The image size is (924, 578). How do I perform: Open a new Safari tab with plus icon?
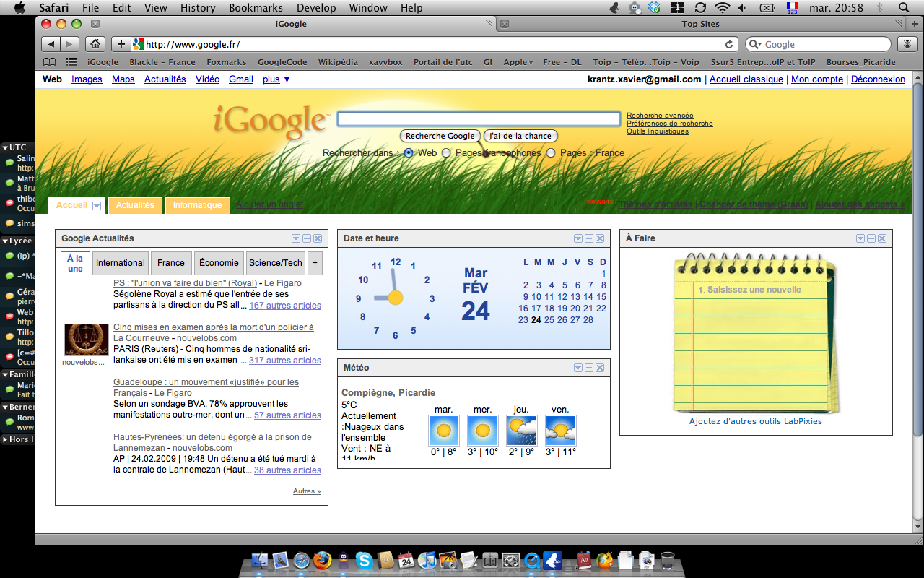914,24
